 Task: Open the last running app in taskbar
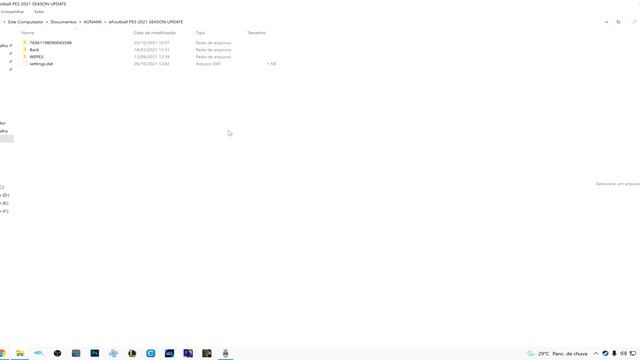coord(225,353)
